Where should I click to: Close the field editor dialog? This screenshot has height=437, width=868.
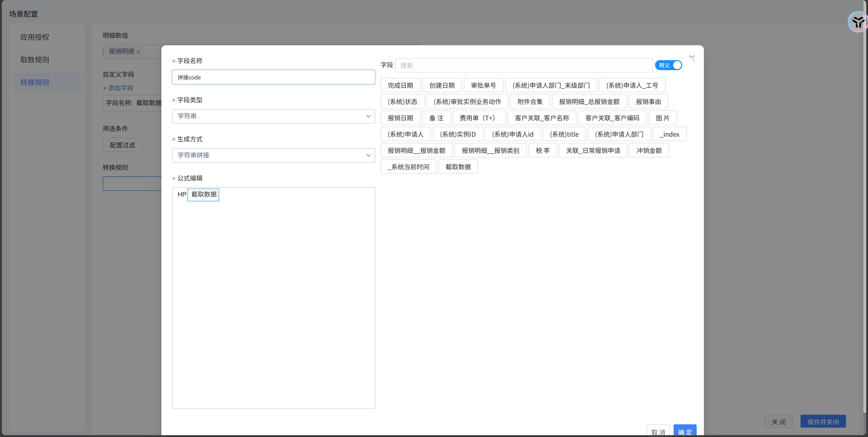pos(691,57)
